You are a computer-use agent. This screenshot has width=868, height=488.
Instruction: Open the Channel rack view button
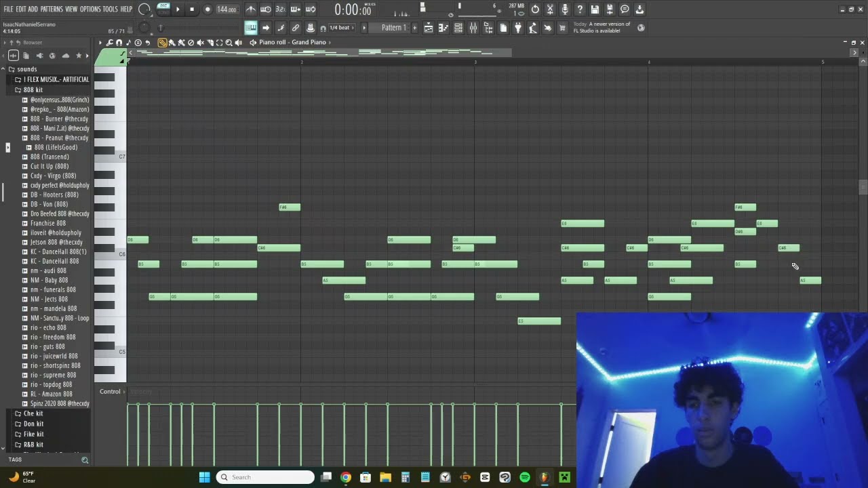click(x=458, y=28)
